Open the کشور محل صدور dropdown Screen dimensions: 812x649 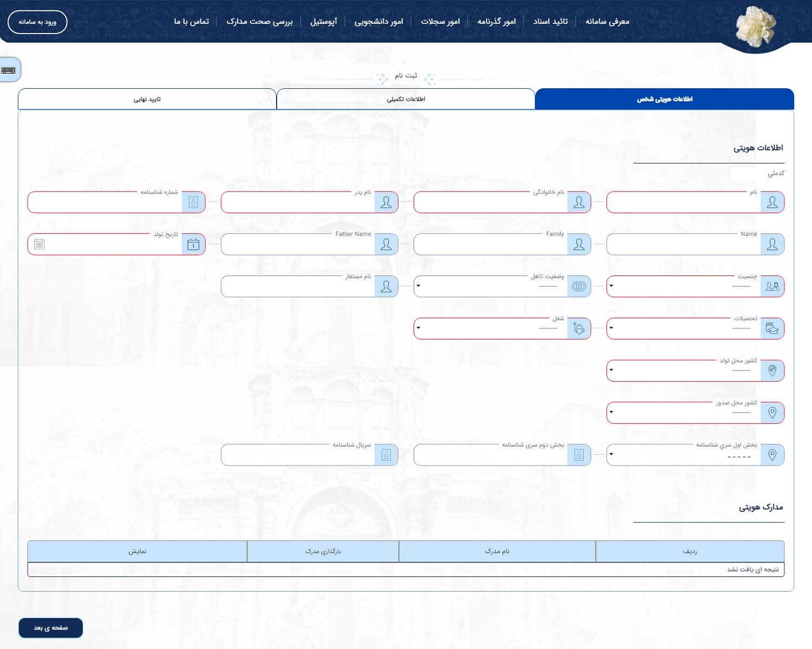684,413
